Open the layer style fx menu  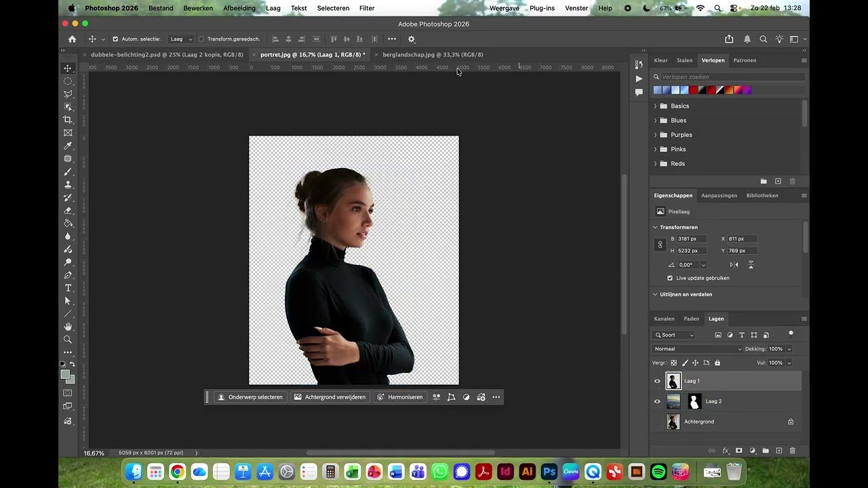[x=726, y=451]
